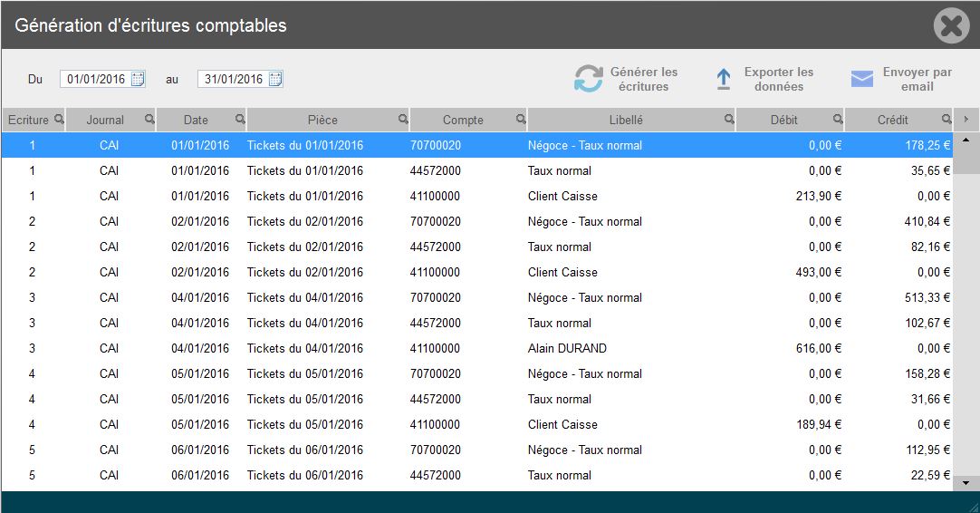Open the start date calendar picker
Image resolution: width=980 pixels, height=513 pixels.
pyautogui.click(x=138, y=79)
